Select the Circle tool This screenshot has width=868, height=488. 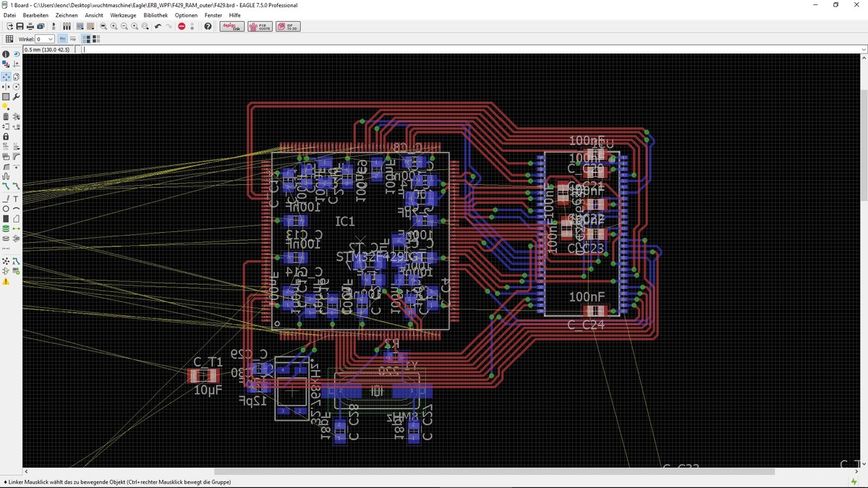click(6, 209)
